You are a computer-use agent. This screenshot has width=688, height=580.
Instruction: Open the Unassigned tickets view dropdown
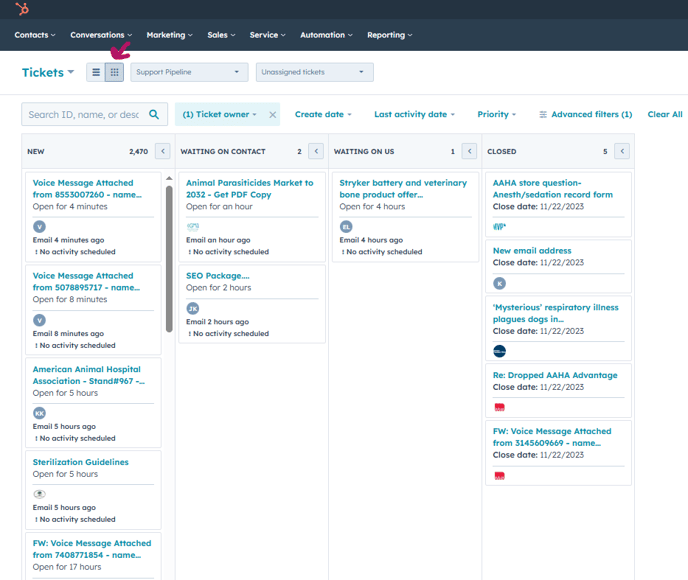314,72
